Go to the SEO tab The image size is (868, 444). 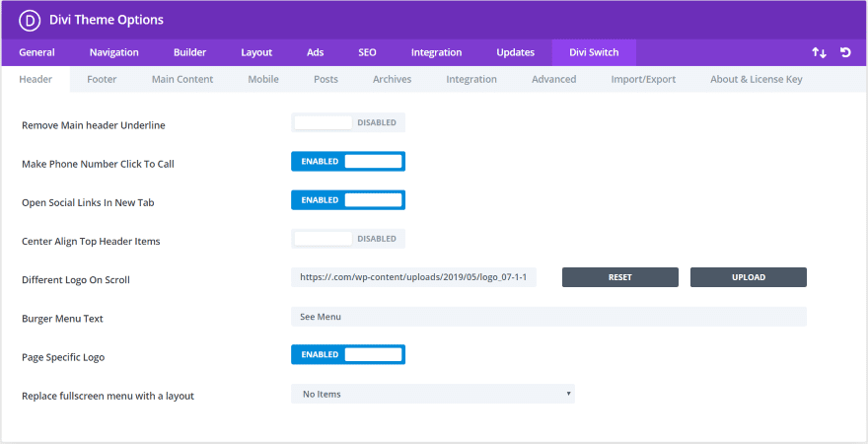pyautogui.click(x=367, y=52)
